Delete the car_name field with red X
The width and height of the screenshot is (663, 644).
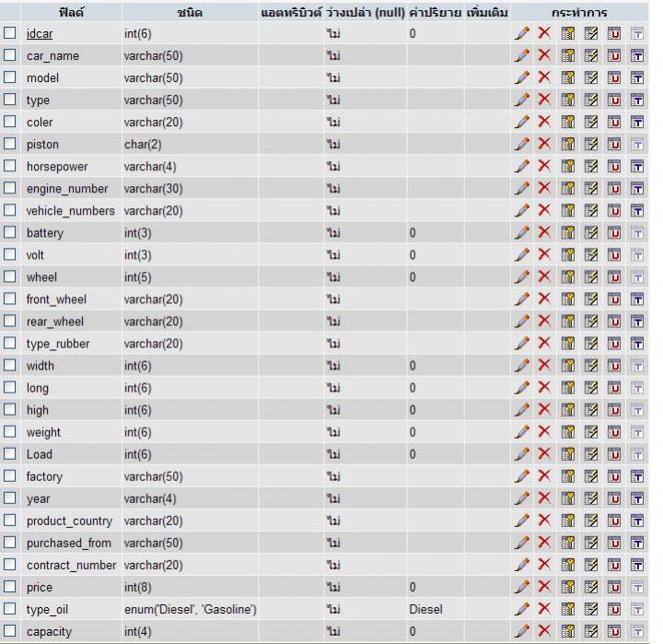tap(544, 55)
